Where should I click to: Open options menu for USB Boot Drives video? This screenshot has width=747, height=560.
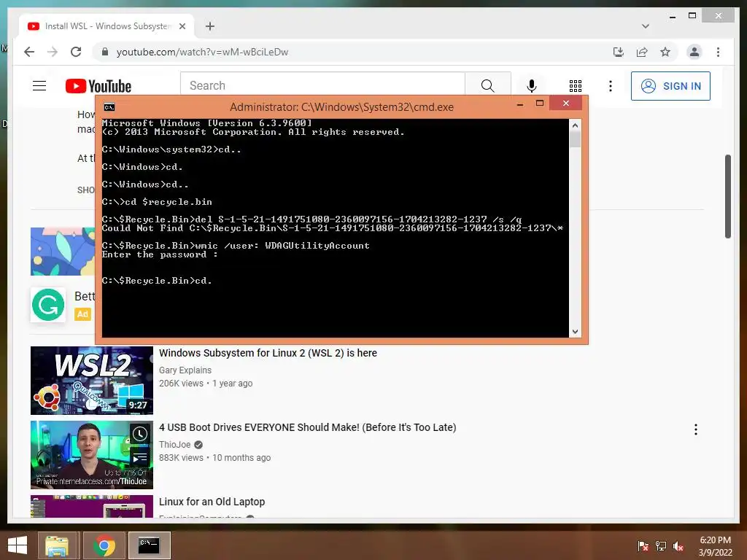pos(695,429)
